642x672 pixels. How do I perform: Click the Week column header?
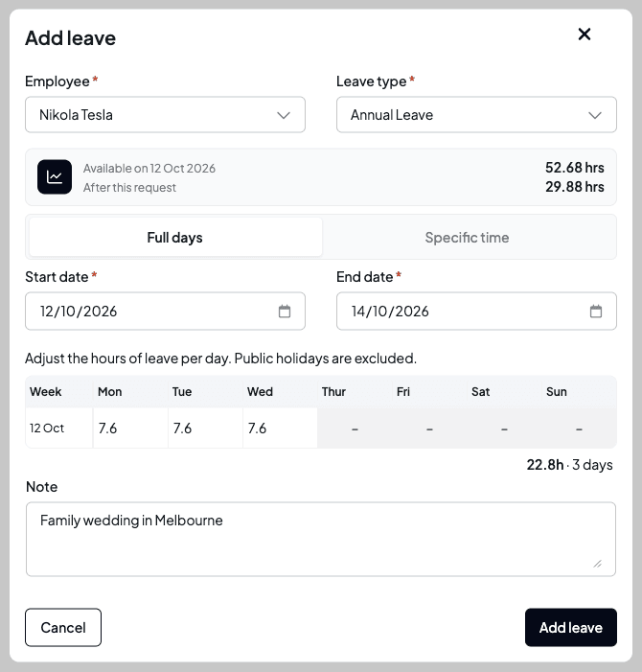[x=45, y=392]
